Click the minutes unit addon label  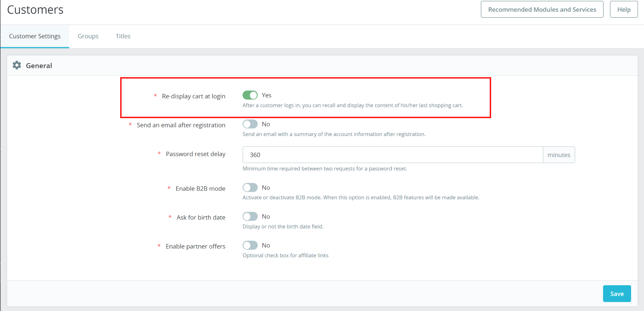(559, 155)
